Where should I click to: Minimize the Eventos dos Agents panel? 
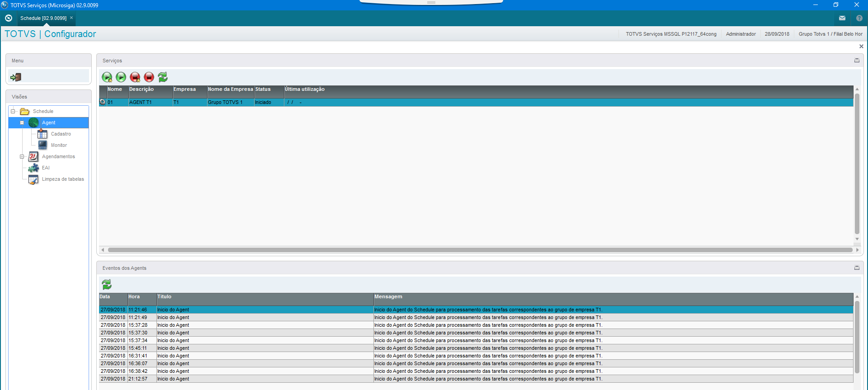(x=857, y=268)
